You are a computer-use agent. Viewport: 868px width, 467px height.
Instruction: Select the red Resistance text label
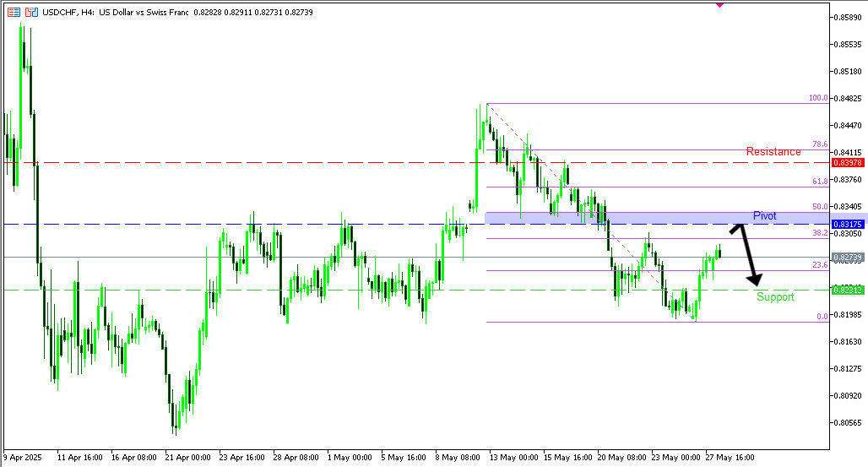pyautogui.click(x=773, y=152)
